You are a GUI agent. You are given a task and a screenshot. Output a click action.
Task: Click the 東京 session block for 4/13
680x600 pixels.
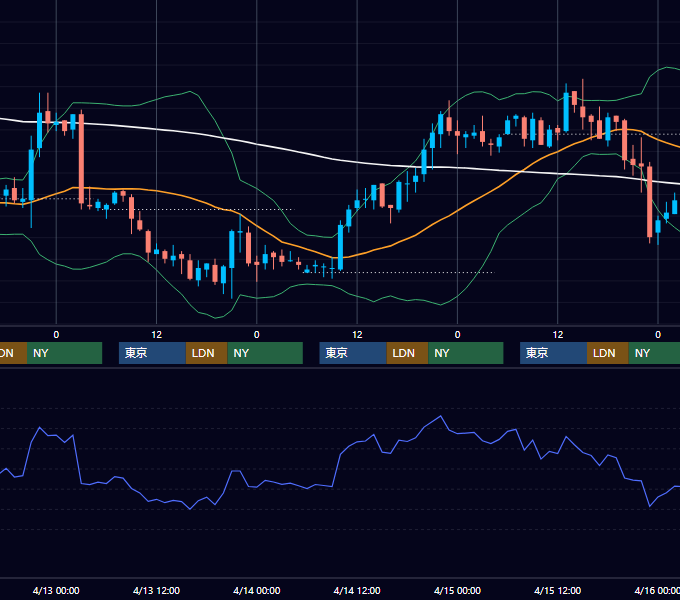point(152,353)
